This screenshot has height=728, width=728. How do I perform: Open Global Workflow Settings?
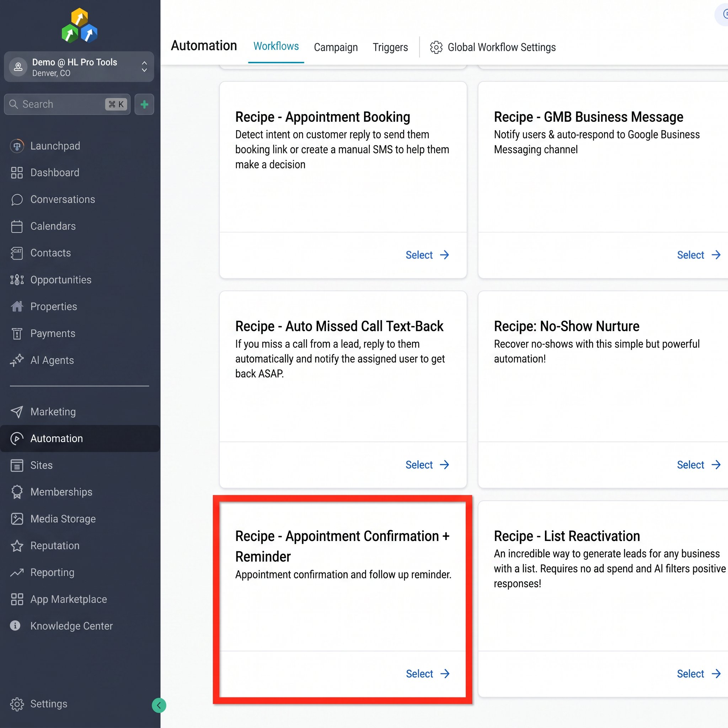(492, 47)
